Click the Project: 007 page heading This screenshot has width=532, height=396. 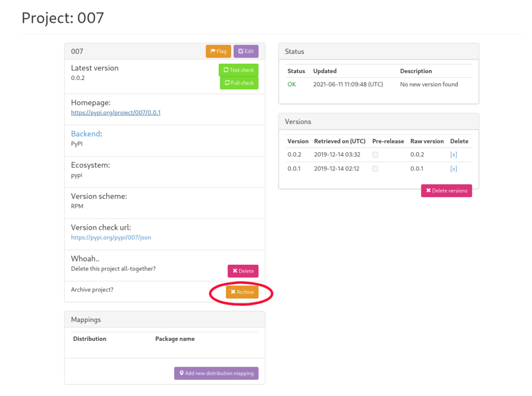click(x=63, y=18)
